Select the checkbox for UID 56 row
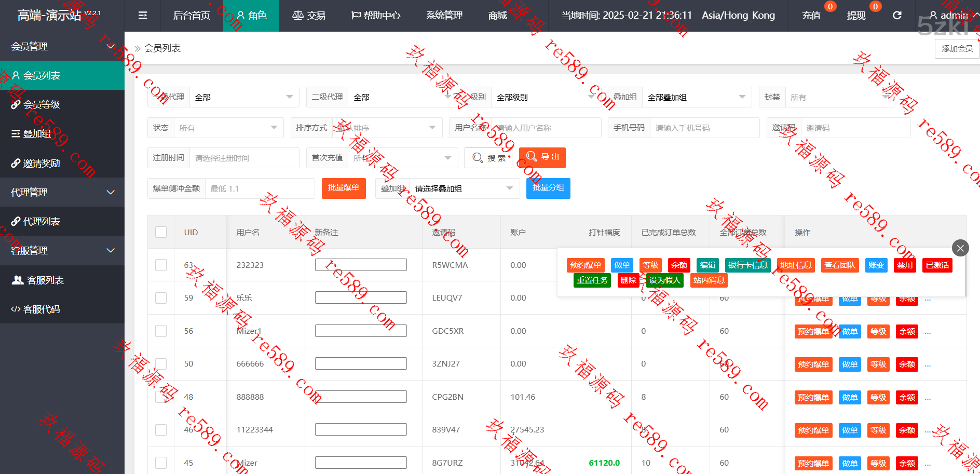 161,331
